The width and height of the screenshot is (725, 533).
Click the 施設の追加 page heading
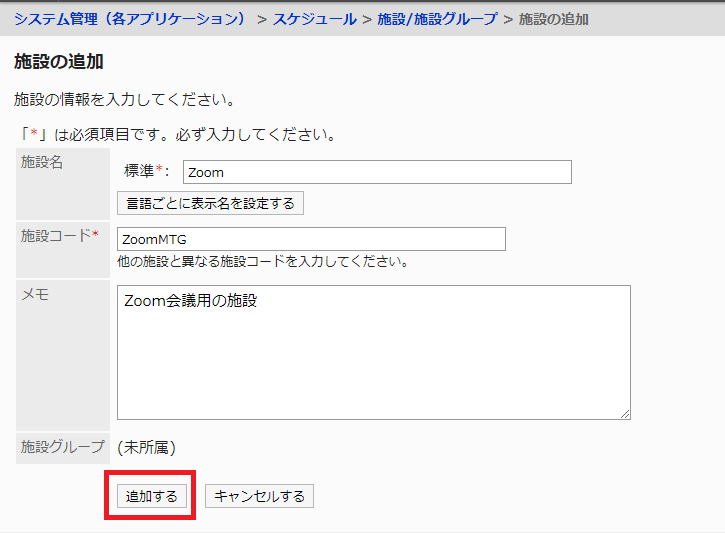[60, 62]
